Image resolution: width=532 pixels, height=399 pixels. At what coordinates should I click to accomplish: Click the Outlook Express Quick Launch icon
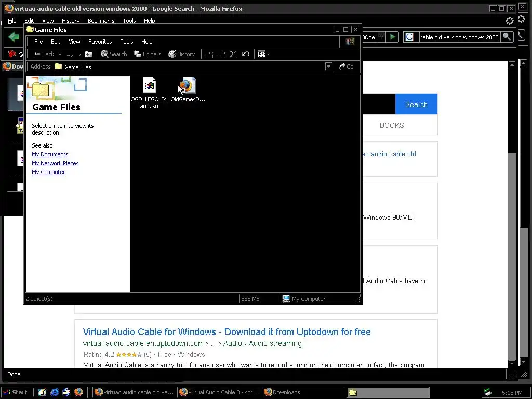coord(66,392)
